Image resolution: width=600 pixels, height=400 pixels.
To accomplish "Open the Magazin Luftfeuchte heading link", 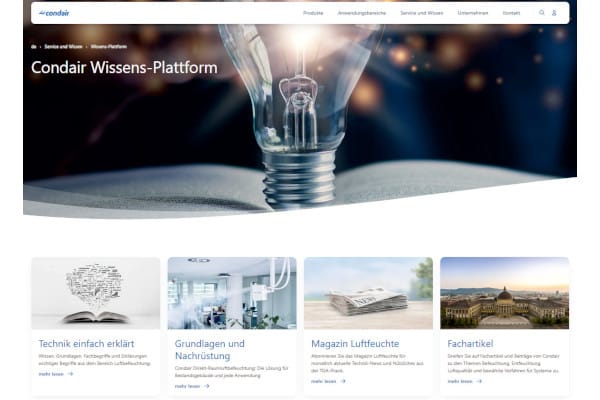I will (355, 344).
